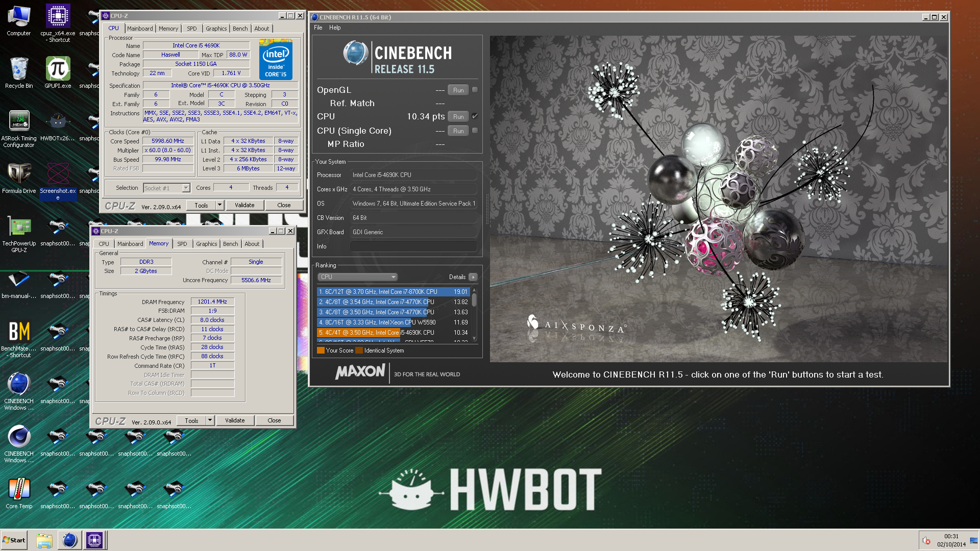Screen dimensions: 980x551
Task: Open the lower CINEBENCH Windows icon
Action: pos(19,444)
